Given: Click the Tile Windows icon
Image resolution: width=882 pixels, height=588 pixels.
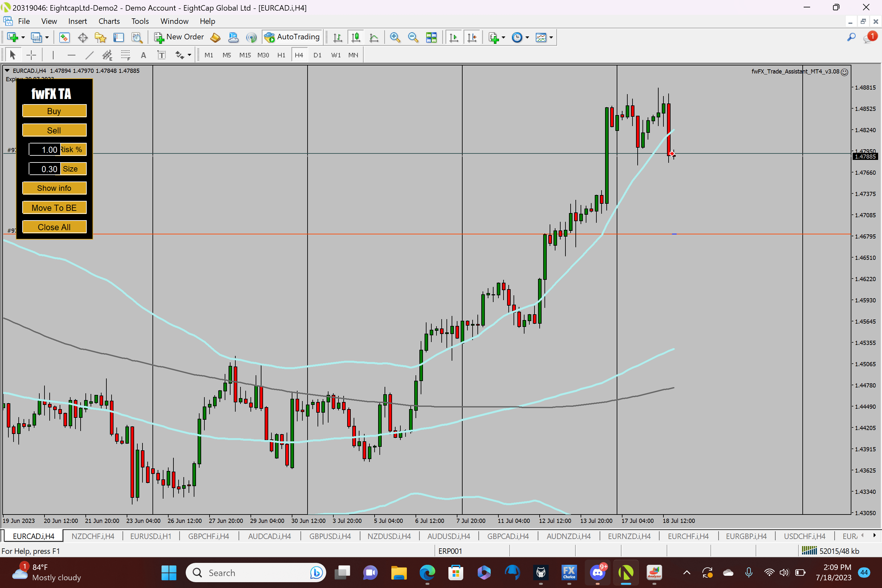Looking at the screenshot, I should [431, 37].
